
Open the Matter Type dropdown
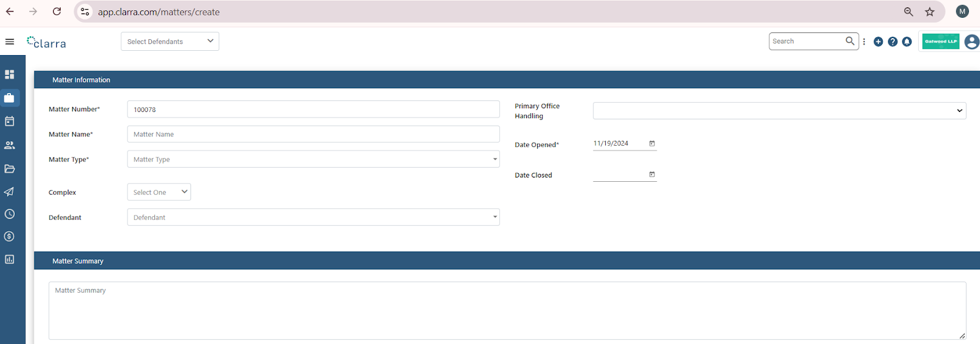[313, 159]
